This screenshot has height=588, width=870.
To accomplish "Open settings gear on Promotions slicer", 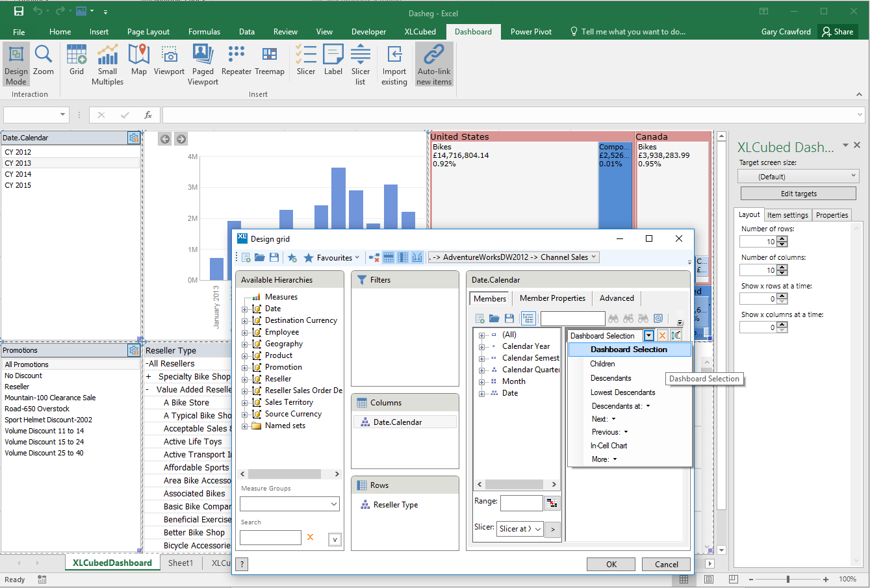I will [x=134, y=350].
